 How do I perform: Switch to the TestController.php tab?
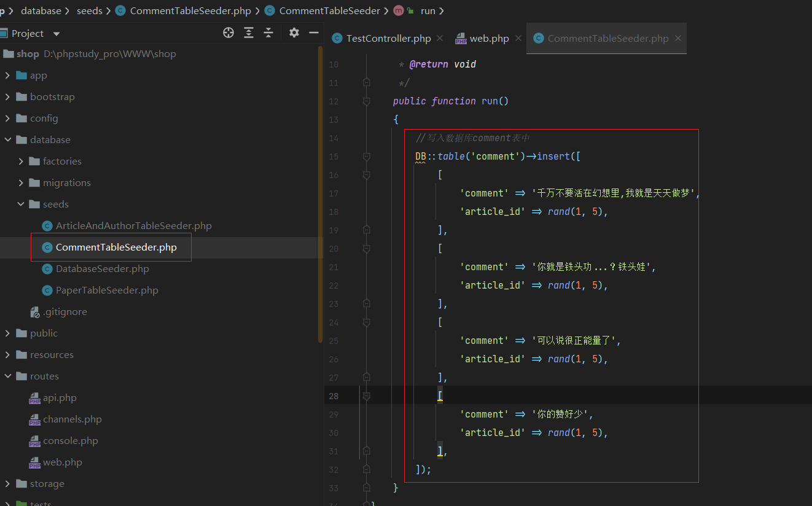(x=389, y=38)
